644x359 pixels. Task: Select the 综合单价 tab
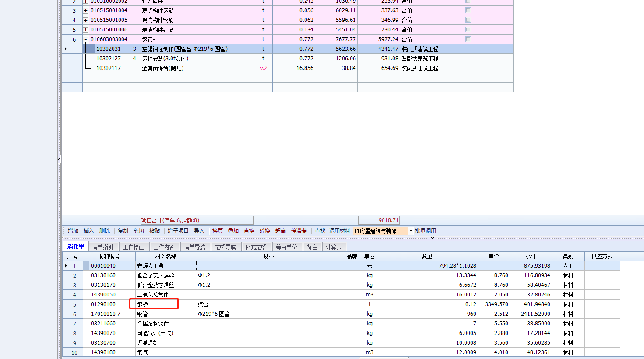tap(287, 247)
